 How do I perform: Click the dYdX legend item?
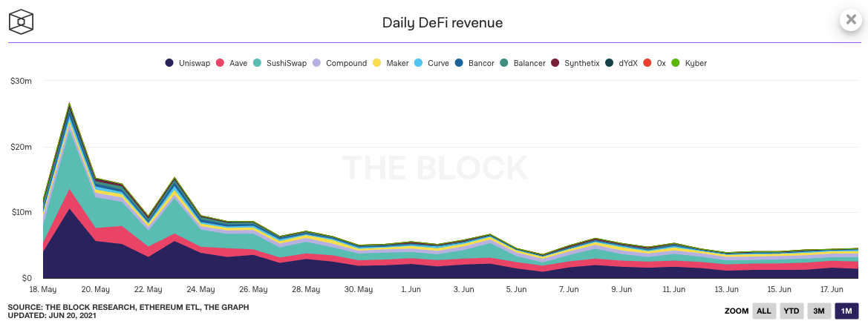click(621, 63)
